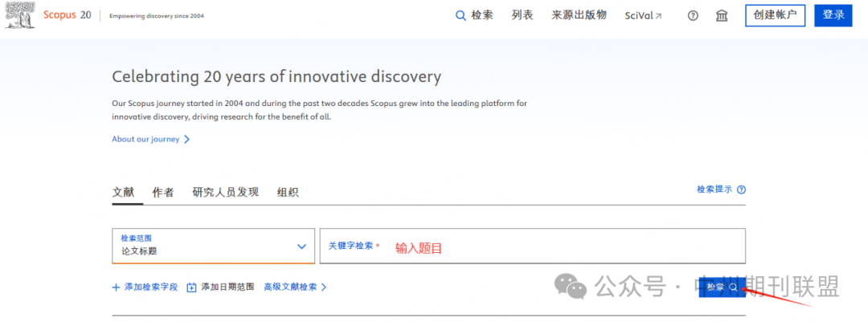Click the plus icon for 添加检索字段
This screenshot has height=322, width=868.
[x=116, y=287]
